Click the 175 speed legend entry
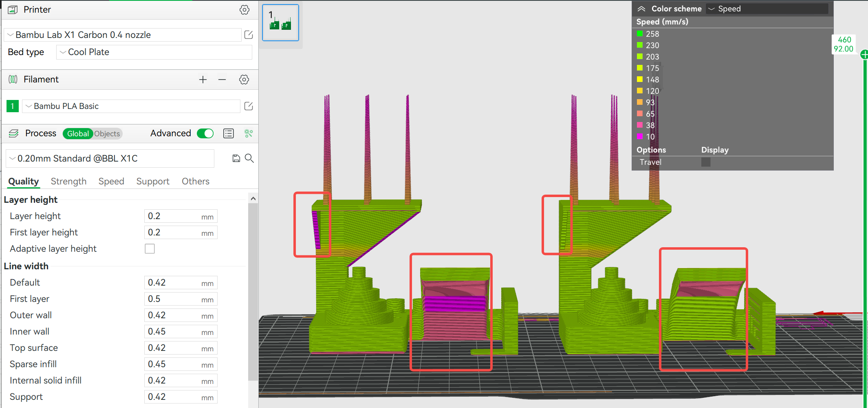 pos(648,68)
